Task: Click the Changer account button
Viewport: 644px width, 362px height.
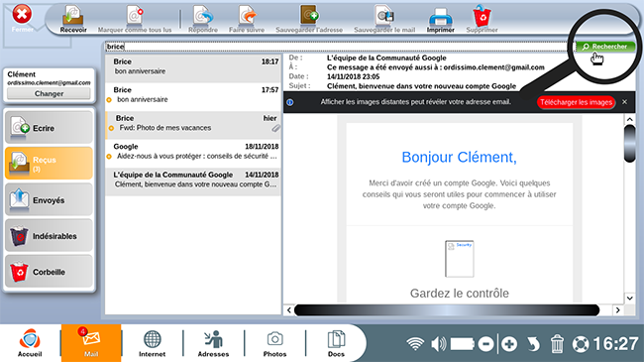Action: point(49,94)
